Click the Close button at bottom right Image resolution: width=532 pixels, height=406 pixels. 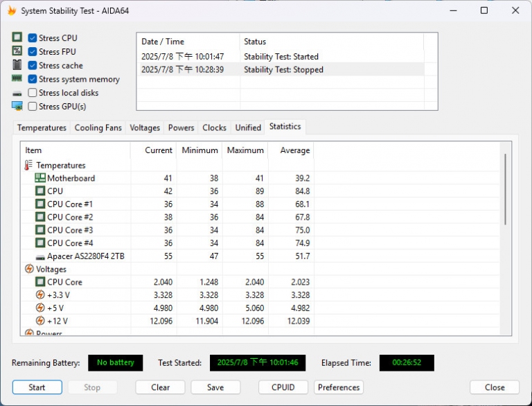click(x=495, y=387)
